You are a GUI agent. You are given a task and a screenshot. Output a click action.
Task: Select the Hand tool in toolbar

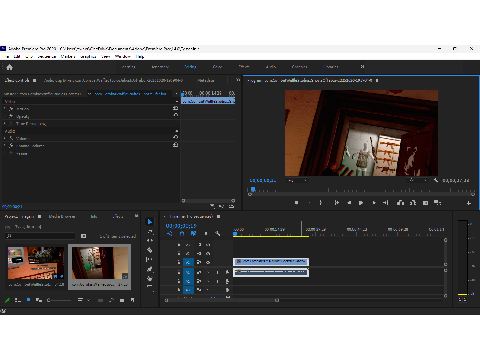[150, 278]
